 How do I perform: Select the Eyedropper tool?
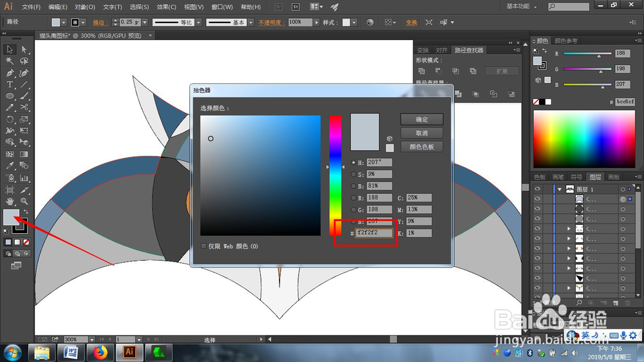pos(10,166)
